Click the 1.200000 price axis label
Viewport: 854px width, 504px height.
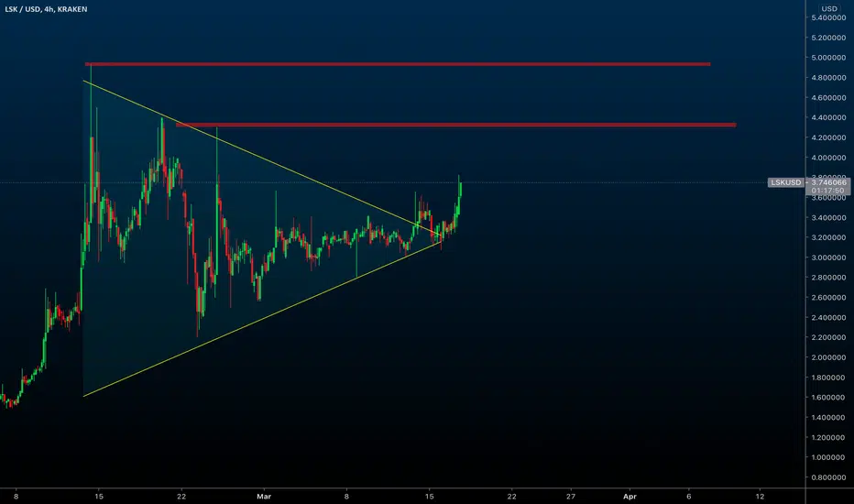tap(828, 437)
